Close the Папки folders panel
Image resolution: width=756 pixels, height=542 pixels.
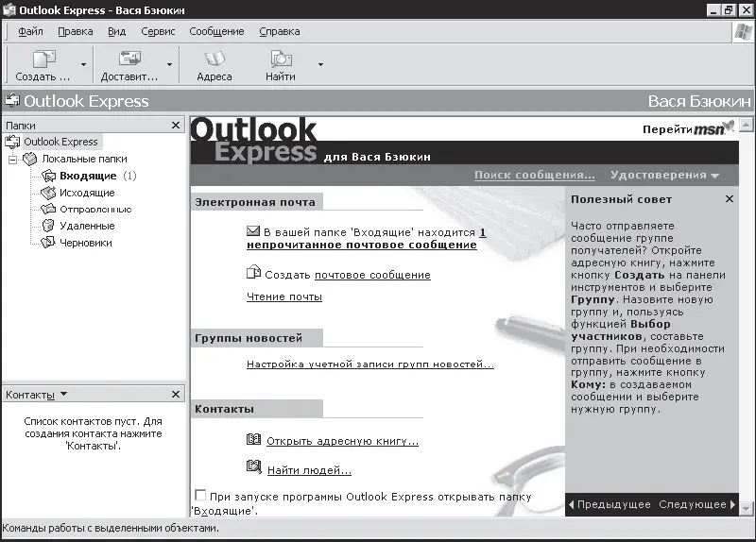point(176,125)
